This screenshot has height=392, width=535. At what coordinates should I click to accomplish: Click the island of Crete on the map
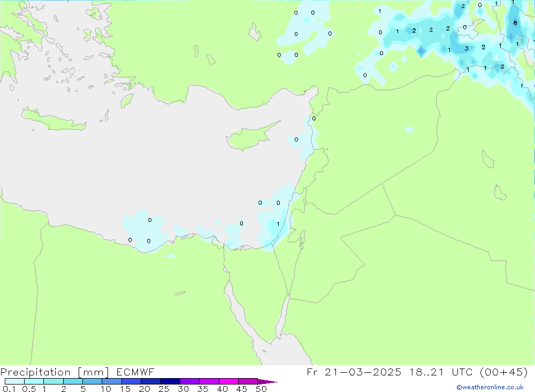(54, 119)
